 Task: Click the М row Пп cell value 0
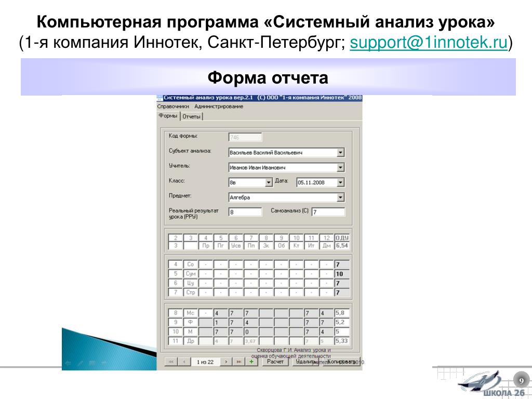251,332
